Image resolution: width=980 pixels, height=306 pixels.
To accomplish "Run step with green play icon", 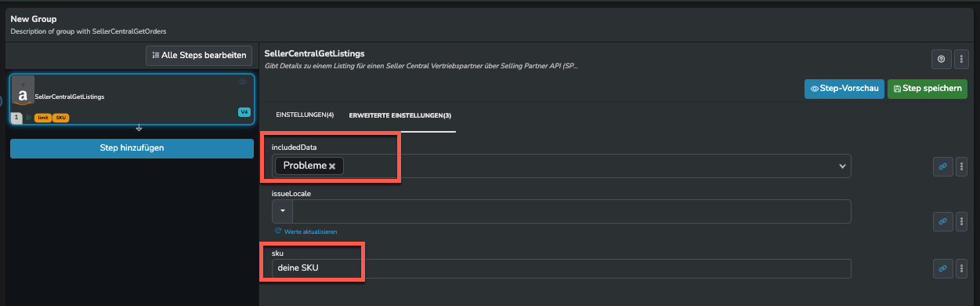I will [x=29, y=118].
